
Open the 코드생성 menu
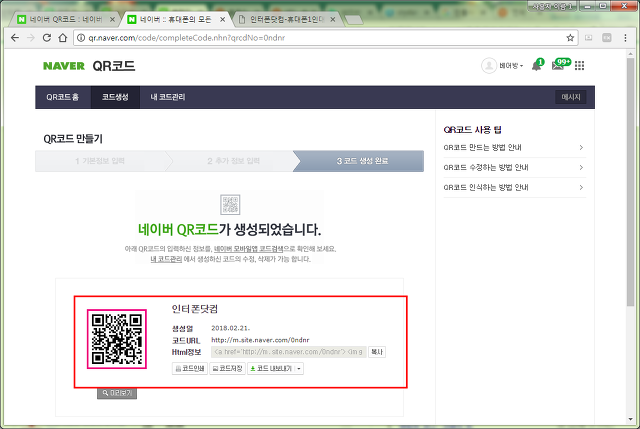tap(115, 97)
